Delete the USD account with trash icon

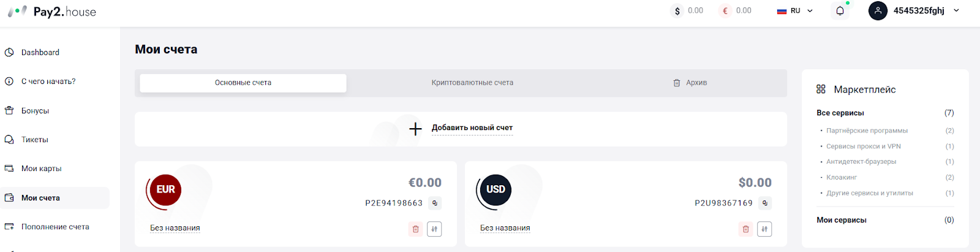tap(745, 229)
